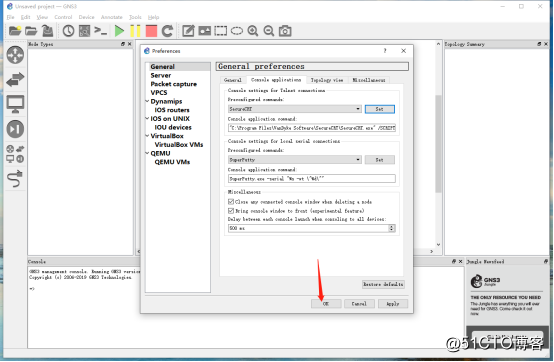Image resolution: width=554 pixels, height=362 pixels.
Task: Click the Add a note icon
Action: click(x=188, y=31)
